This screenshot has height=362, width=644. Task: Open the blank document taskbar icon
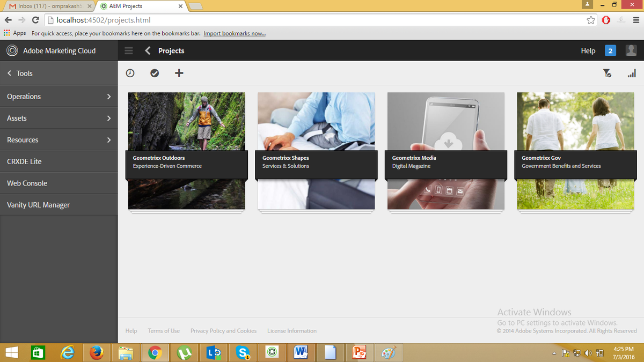[330, 352]
